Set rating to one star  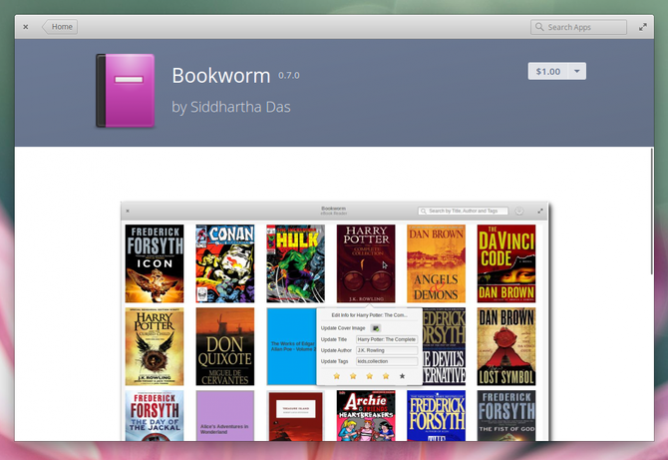click(x=337, y=376)
